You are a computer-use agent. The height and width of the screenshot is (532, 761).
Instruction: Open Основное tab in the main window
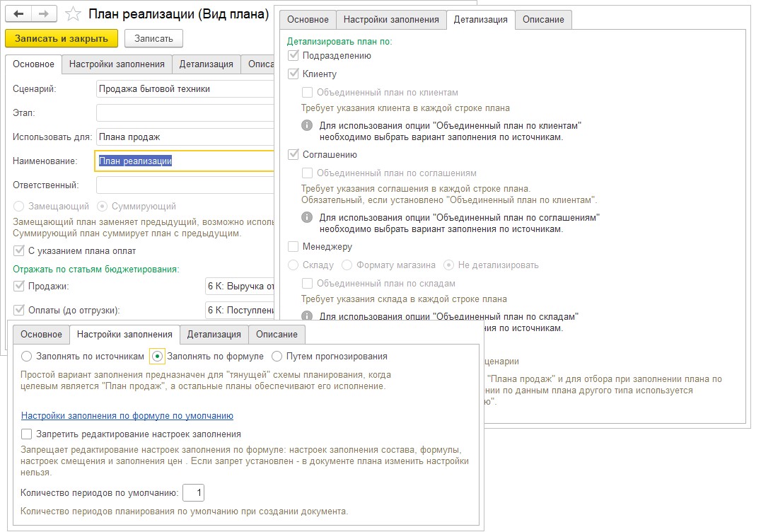tap(33, 64)
